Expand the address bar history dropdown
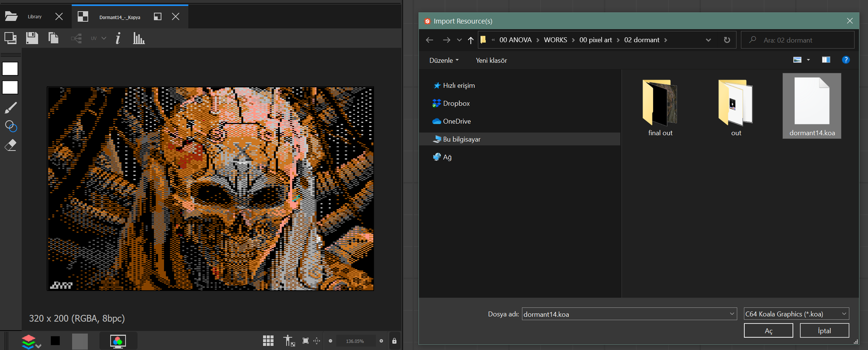 pyautogui.click(x=708, y=40)
